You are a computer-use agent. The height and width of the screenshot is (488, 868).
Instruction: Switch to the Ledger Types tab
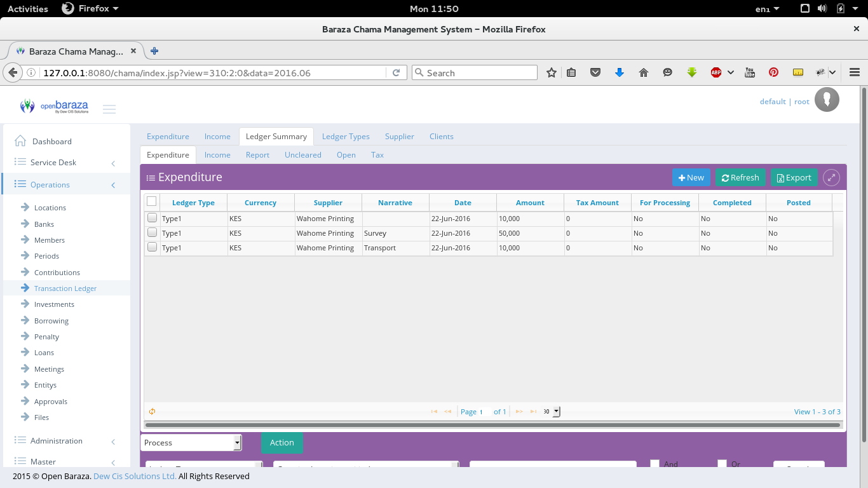tap(346, 136)
